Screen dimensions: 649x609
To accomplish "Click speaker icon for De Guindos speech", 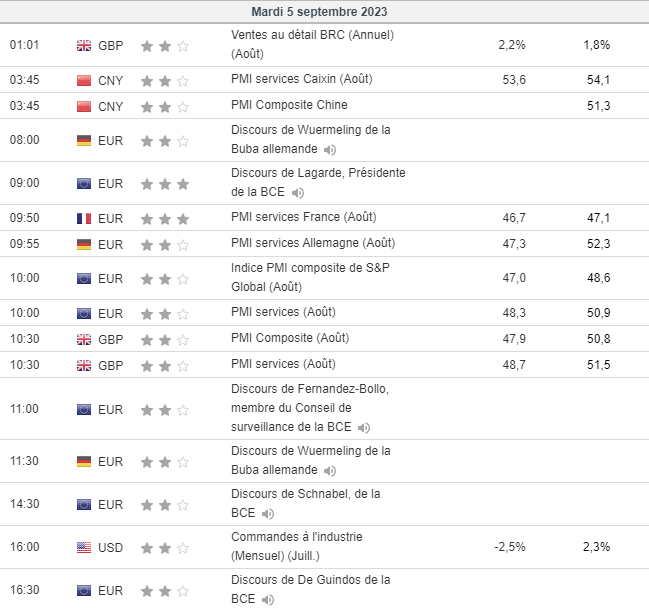I will [267, 600].
